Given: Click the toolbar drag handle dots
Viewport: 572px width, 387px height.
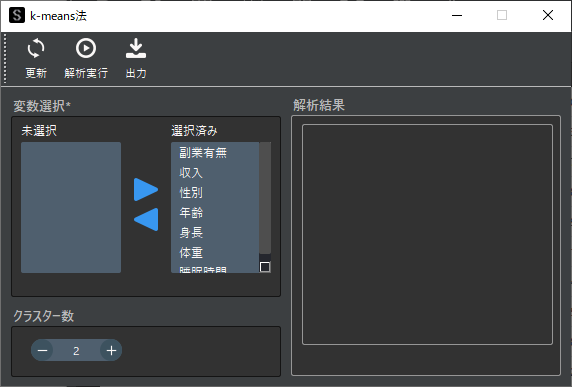Looking at the screenshot, I should [x=5, y=58].
